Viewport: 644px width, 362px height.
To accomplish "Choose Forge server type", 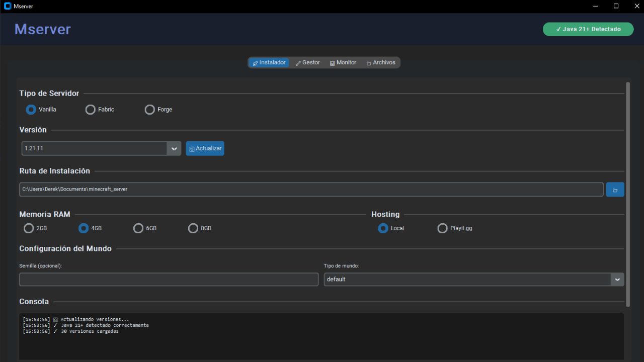I will pos(150,110).
